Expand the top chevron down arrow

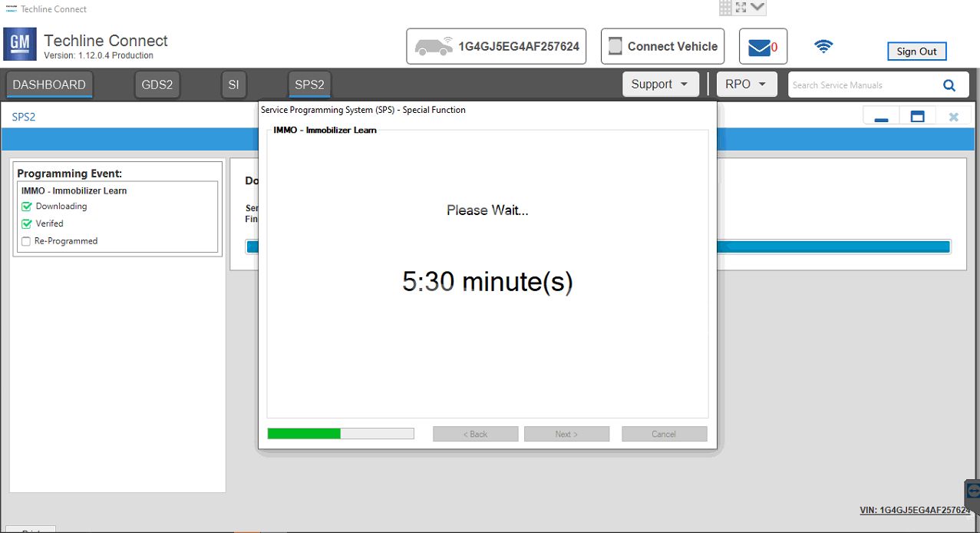click(757, 8)
